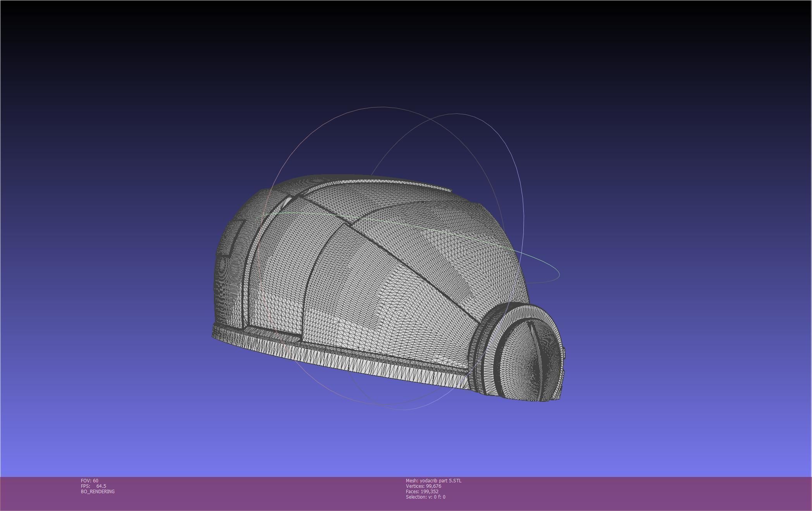Click the BO_RENDERING status text
The image size is (812, 511).
click(98, 491)
